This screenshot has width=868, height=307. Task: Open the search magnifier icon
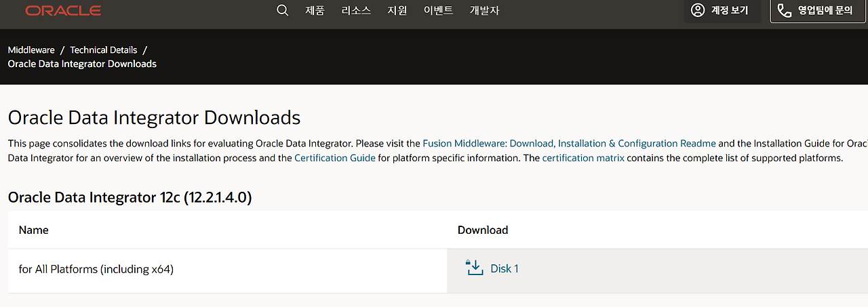283,10
